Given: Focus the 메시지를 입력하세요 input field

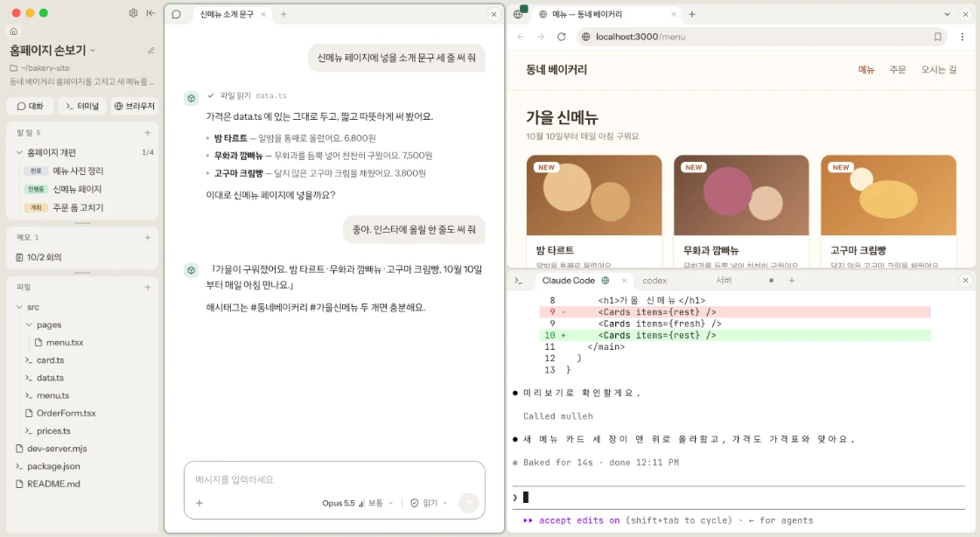Looking at the screenshot, I should (x=334, y=479).
